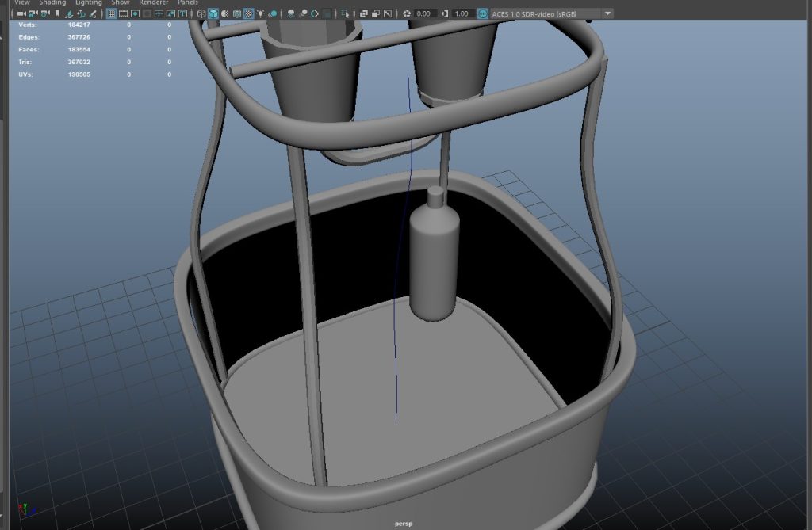Click the Exposure reset icon
Image resolution: width=812 pixels, height=530 pixels.
point(407,14)
